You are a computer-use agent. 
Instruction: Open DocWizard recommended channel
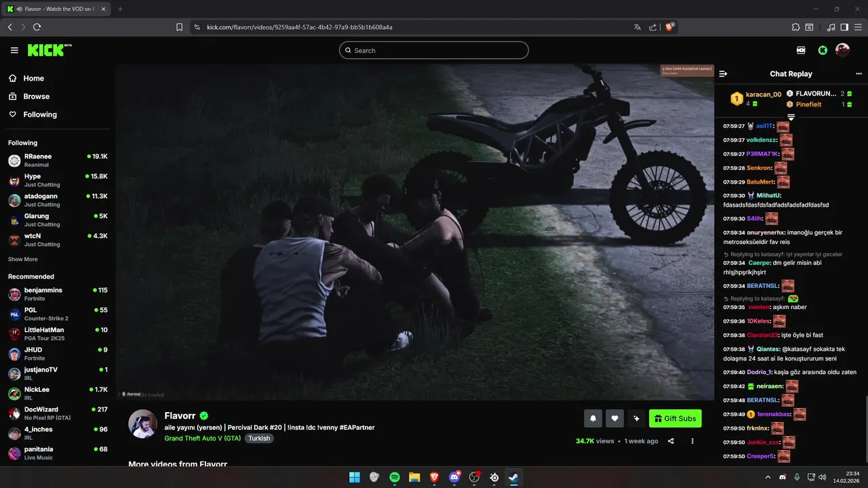point(58,413)
